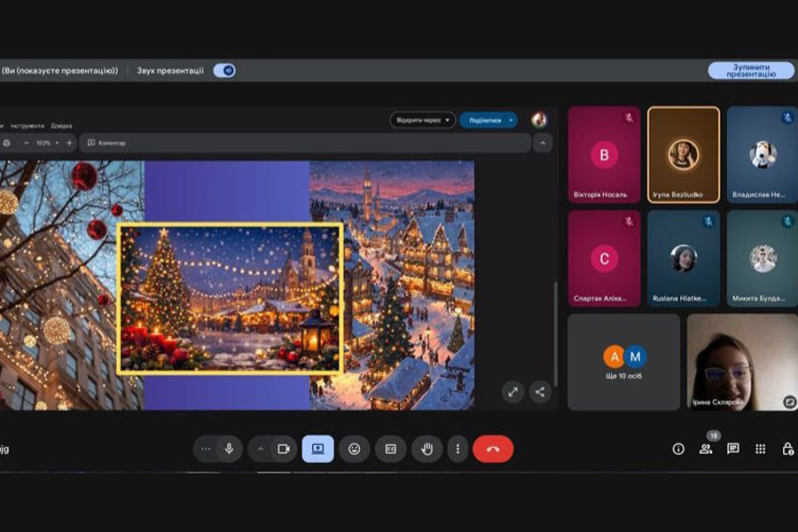Image resolution: width=798 pixels, height=532 pixels.
Task: Open meeting details info icon
Action: (x=678, y=449)
